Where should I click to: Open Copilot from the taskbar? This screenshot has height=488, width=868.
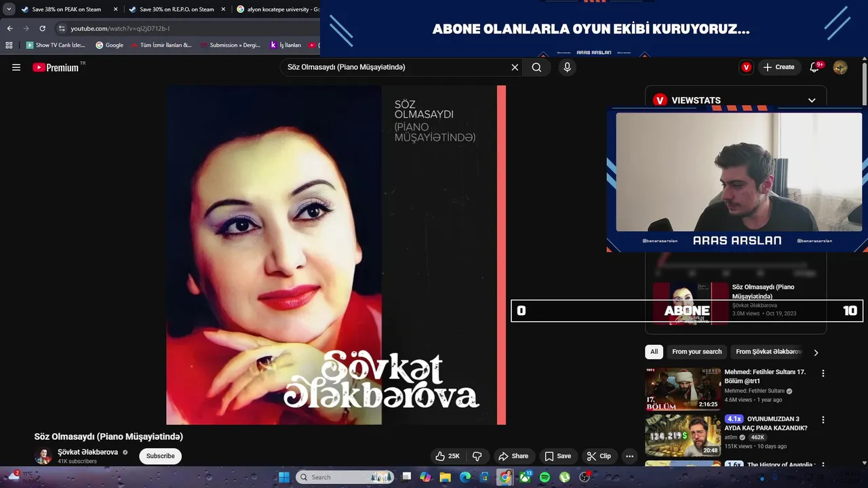pos(425,477)
